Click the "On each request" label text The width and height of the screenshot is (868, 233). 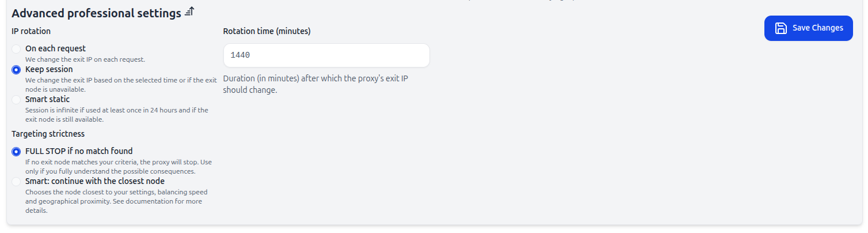(55, 48)
